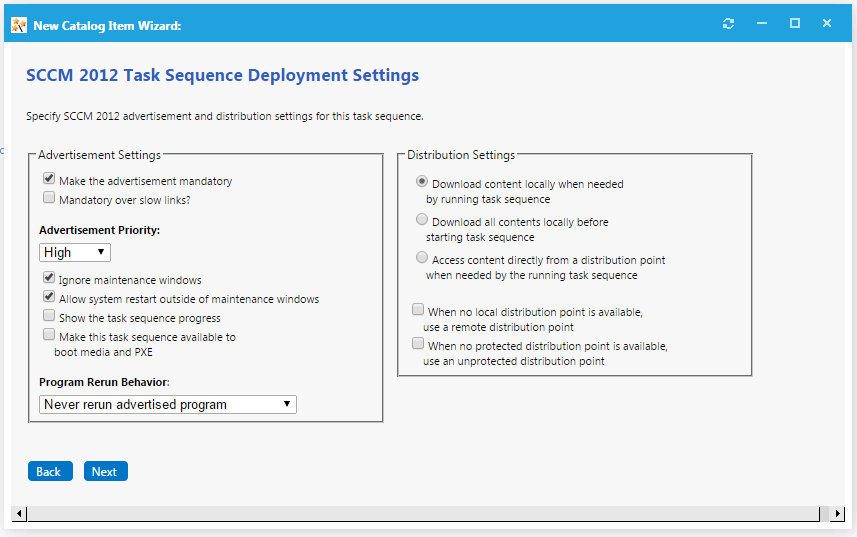Click the horizontal scrollbar right arrow
857x537 pixels.
pos(837,514)
